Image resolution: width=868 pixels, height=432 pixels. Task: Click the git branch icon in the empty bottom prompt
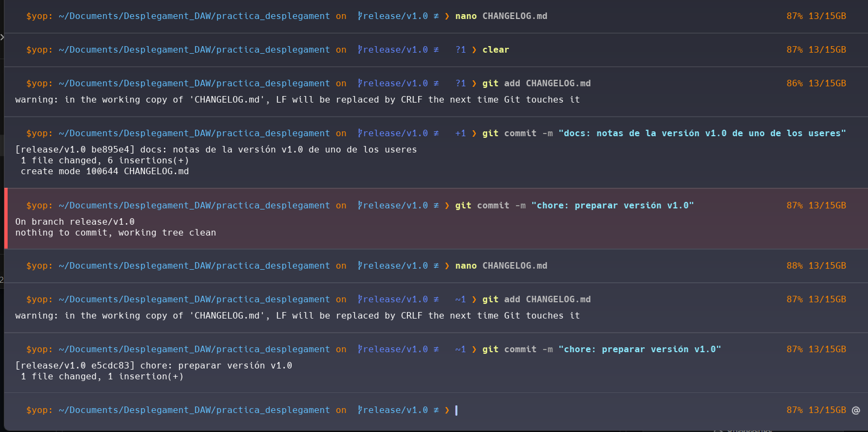point(360,410)
